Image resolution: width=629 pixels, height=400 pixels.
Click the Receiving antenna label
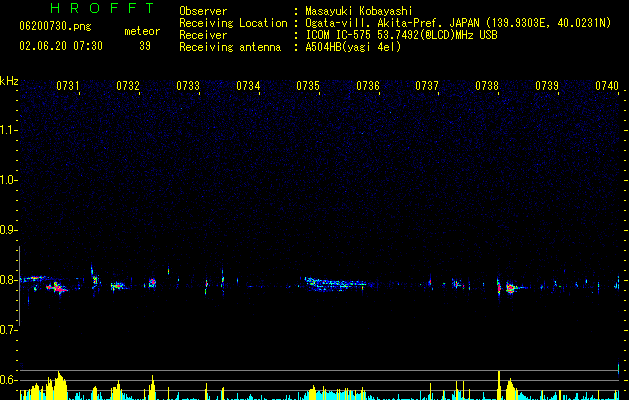(230, 47)
